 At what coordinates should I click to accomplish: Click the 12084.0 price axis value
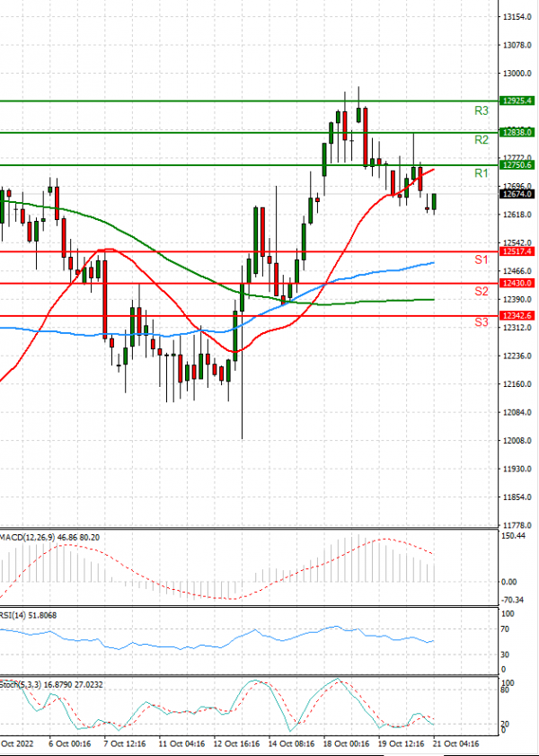pos(517,413)
